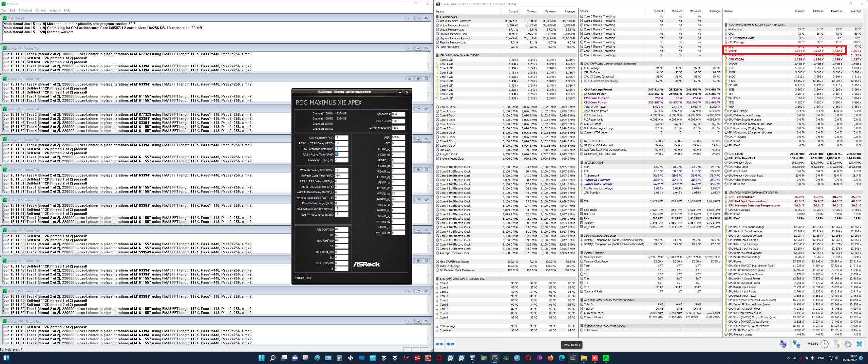Reset HWiNFO min/max clock button
868x364 pixels.
point(825,344)
